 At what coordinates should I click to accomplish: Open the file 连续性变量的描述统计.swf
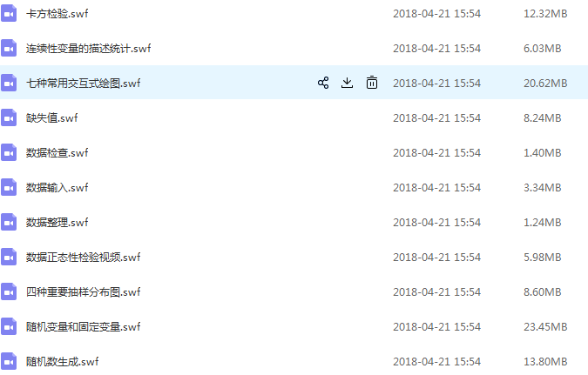coord(88,49)
